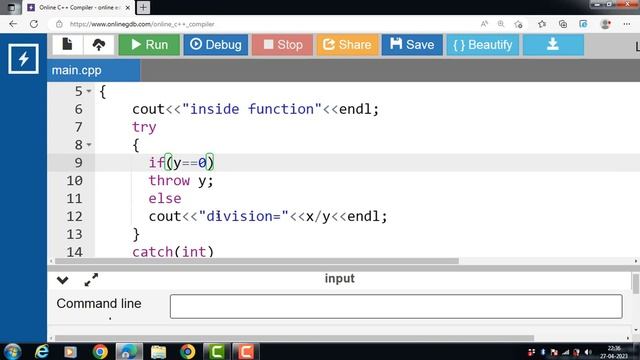This screenshot has height=360, width=640.
Task: Run the C++ program
Action: (149, 44)
